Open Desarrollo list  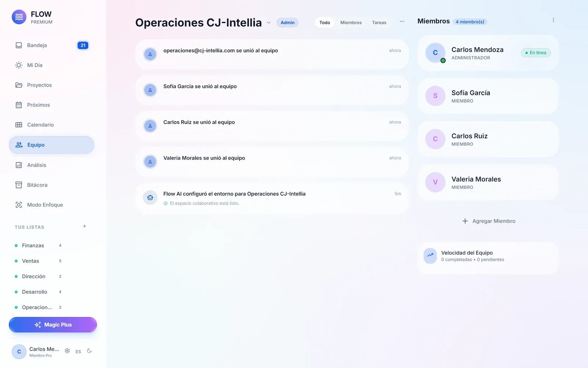coord(38,292)
